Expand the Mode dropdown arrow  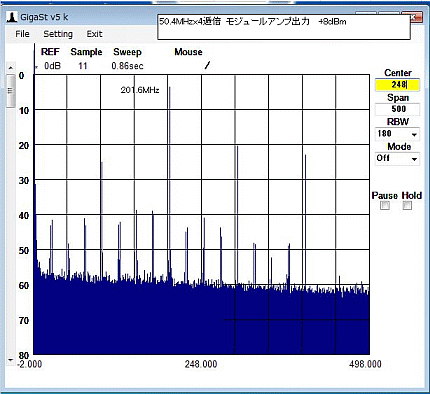[414, 159]
